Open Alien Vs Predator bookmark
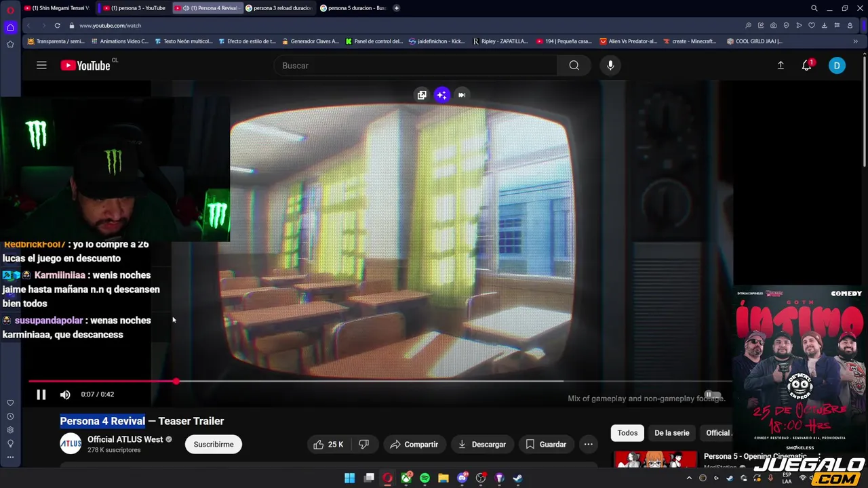 (x=628, y=41)
